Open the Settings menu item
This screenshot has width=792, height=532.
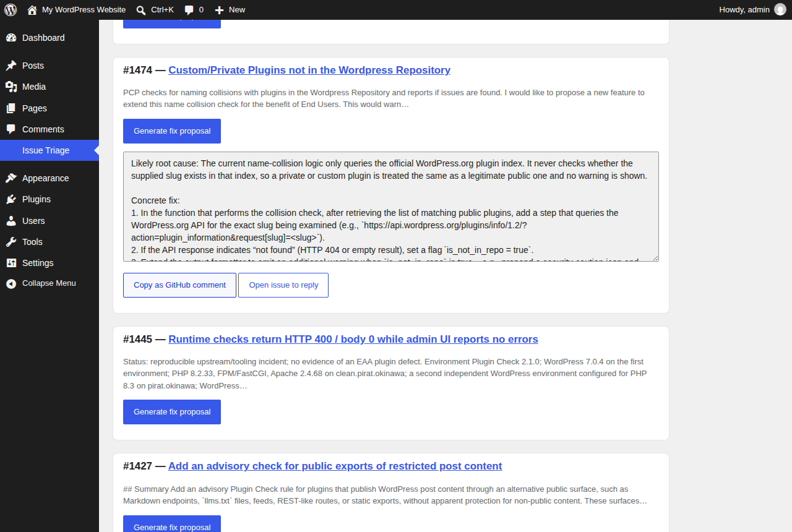(x=49, y=263)
